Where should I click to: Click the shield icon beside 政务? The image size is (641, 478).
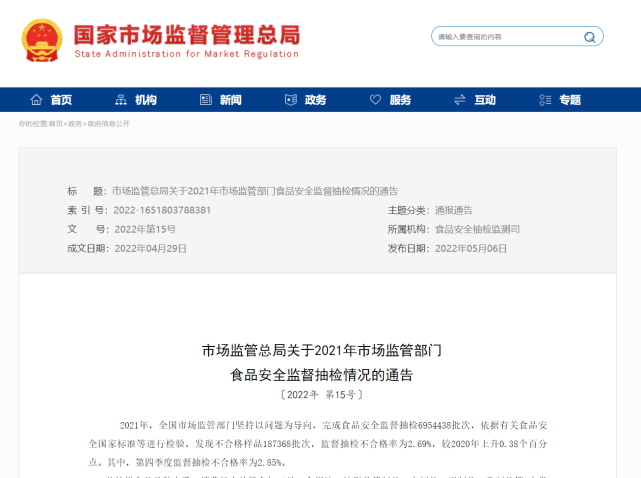pyautogui.click(x=291, y=100)
